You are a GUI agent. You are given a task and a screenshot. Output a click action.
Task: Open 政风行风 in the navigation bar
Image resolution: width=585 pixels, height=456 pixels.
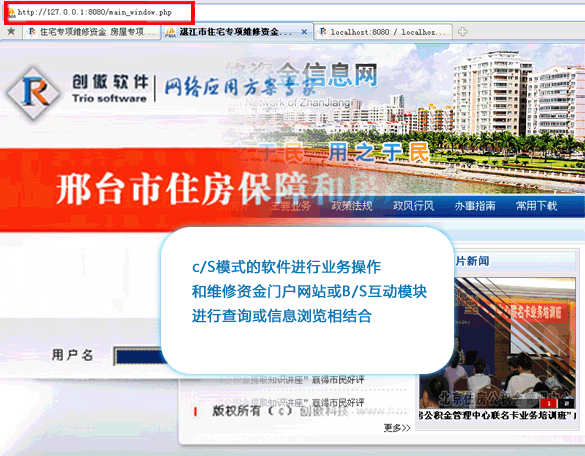413,206
